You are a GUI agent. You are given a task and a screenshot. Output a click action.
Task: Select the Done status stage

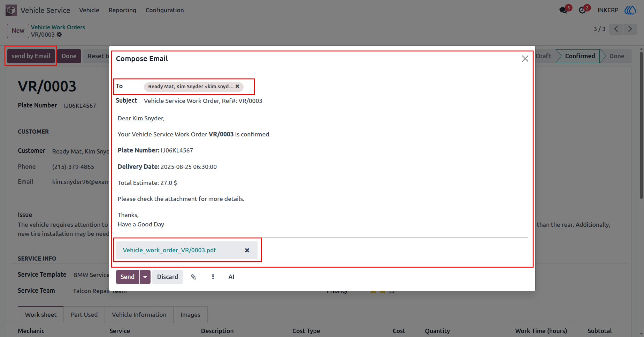617,56
